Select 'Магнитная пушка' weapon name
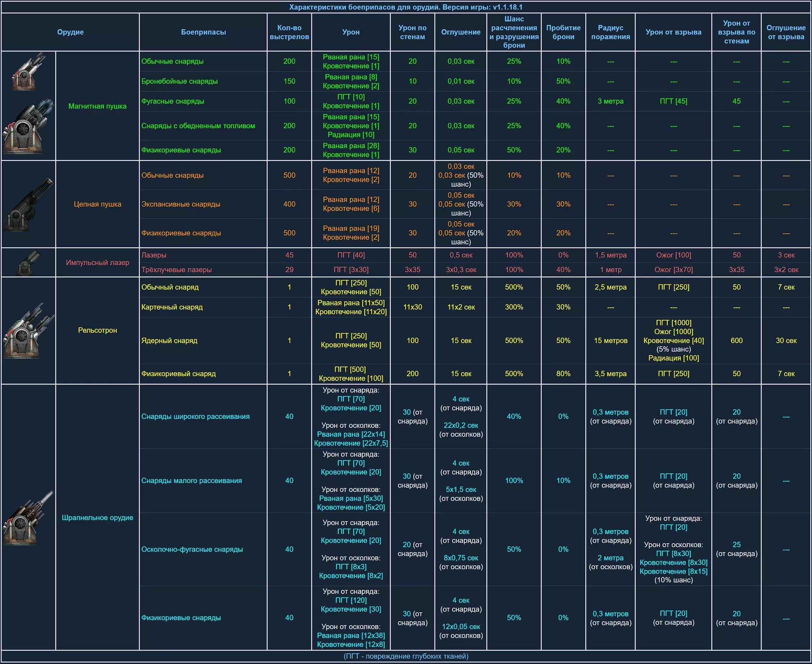 tap(97, 106)
